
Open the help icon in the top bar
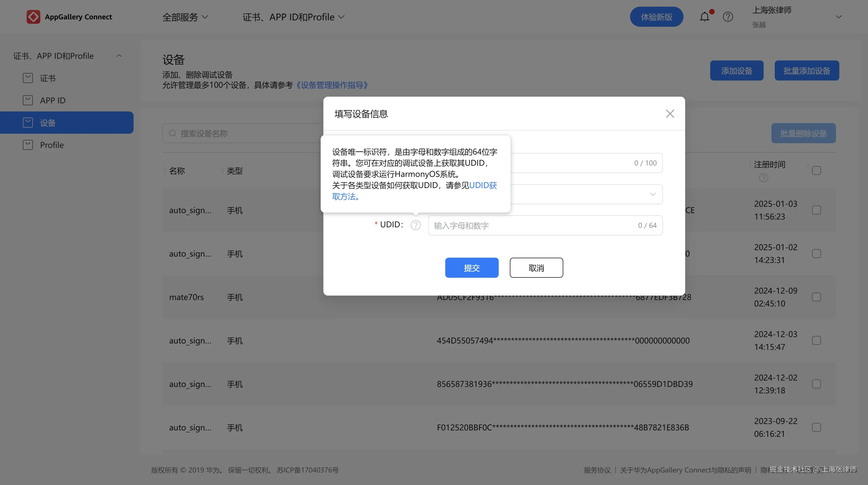pyautogui.click(x=728, y=16)
